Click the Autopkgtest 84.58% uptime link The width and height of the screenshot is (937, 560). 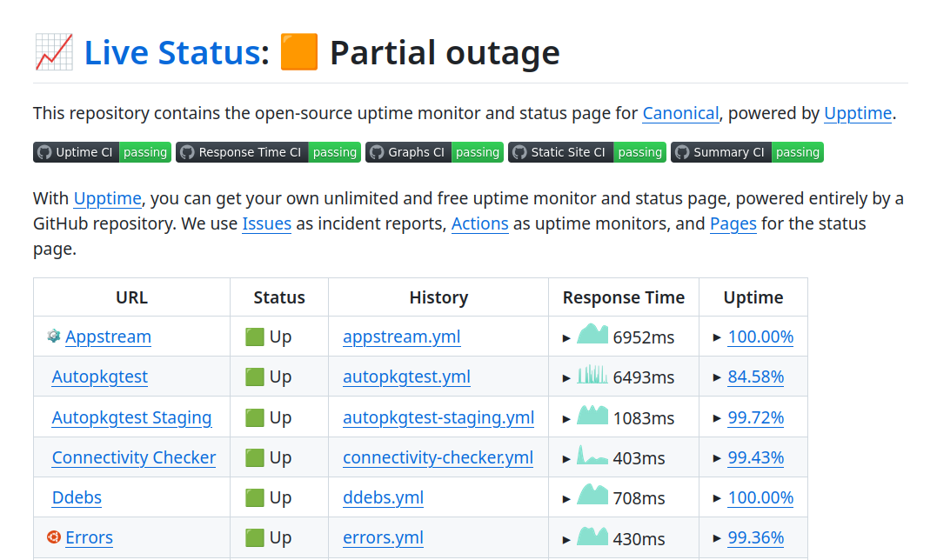[755, 377]
